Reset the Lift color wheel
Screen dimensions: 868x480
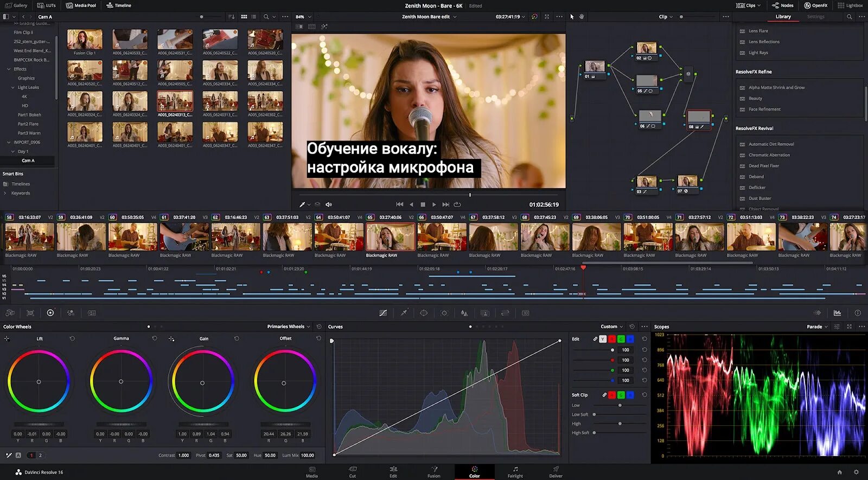[72, 338]
